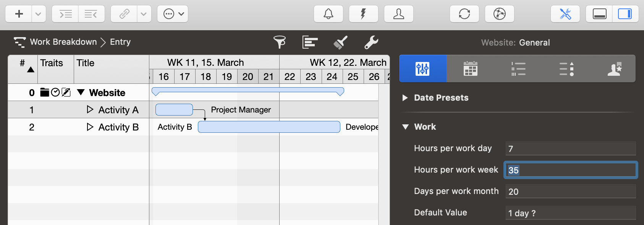
Task: Select the sliders General inspector tab
Action: 422,69
